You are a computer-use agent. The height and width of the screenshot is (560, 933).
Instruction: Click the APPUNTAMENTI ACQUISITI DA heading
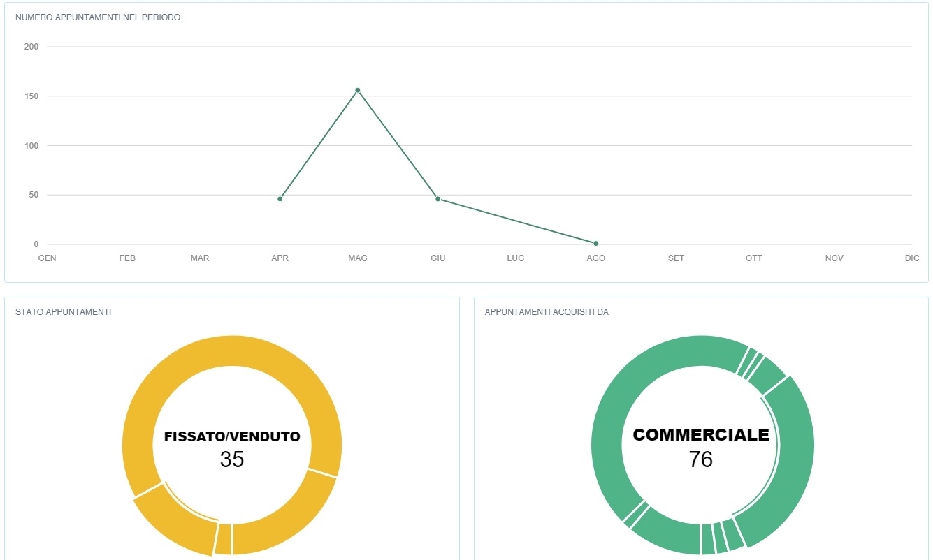tap(547, 312)
